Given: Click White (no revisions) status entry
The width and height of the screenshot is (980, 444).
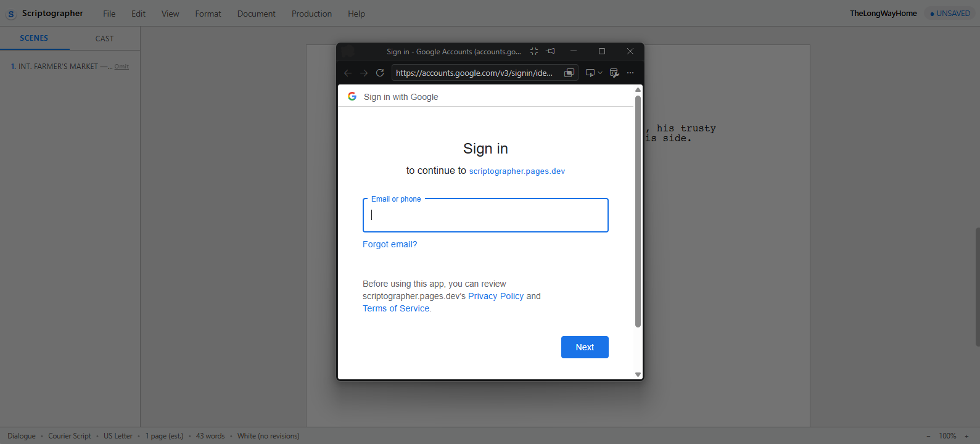Looking at the screenshot, I should pos(268,436).
